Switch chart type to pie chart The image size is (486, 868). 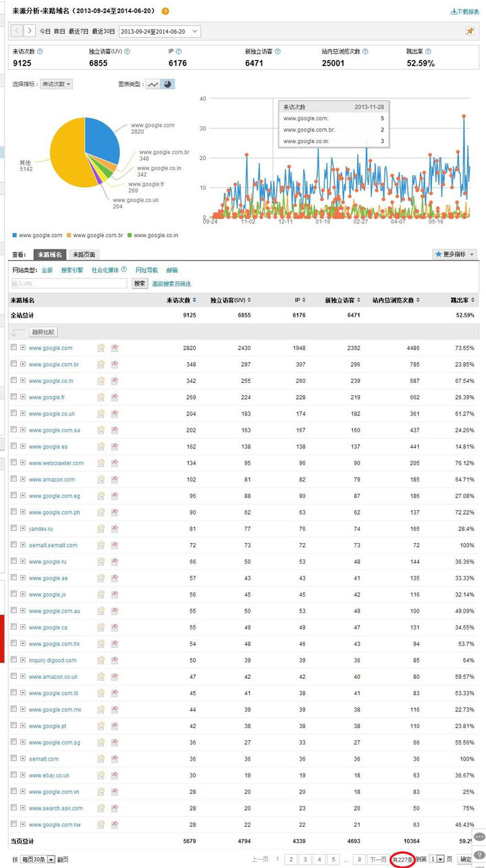click(167, 84)
